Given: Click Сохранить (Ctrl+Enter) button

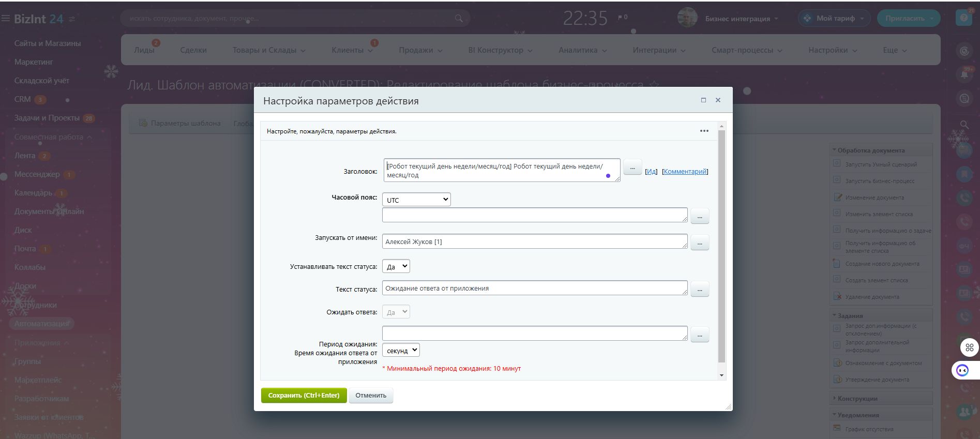Looking at the screenshot, I should [304, 396].
